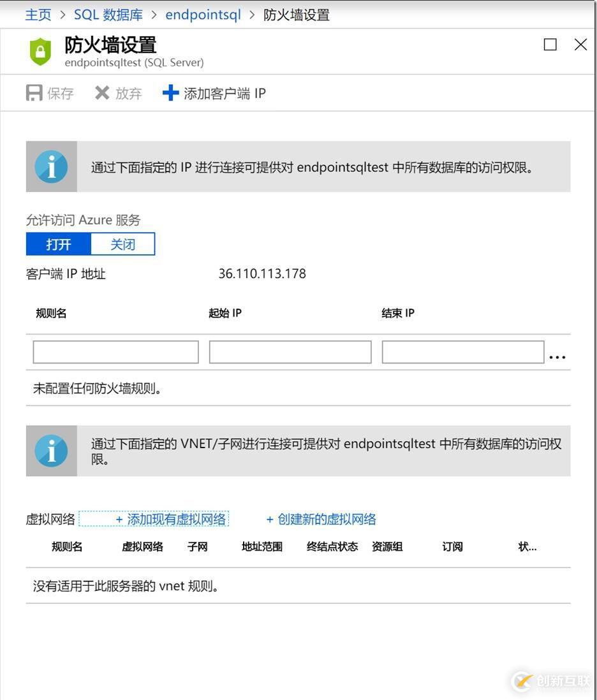Maximize the firewall settings blade
The height and width of the screenshot is (700, 597).
(550, 44)
